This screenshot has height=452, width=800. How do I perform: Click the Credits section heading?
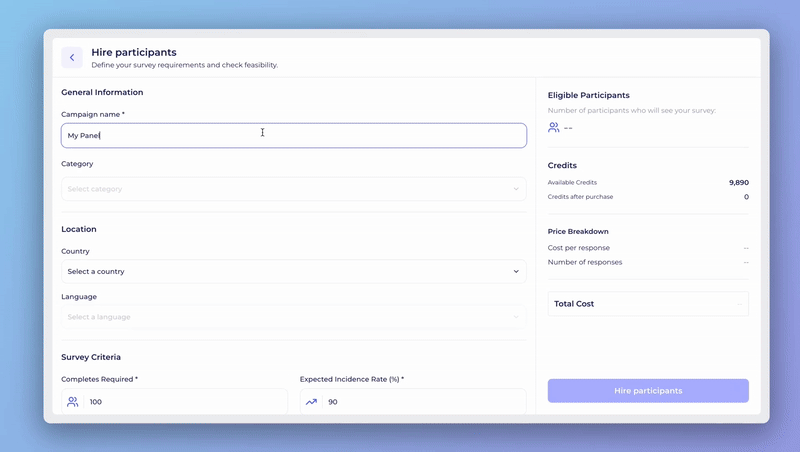click(562, 165)
